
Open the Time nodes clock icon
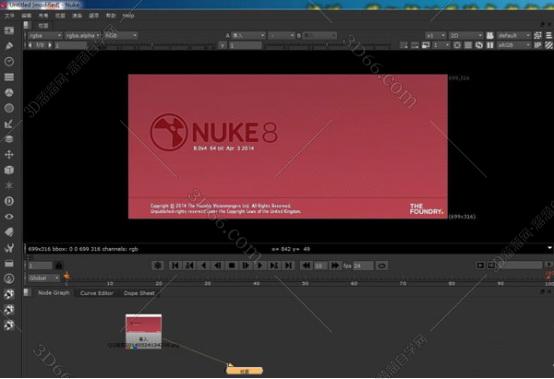(9, 61)
